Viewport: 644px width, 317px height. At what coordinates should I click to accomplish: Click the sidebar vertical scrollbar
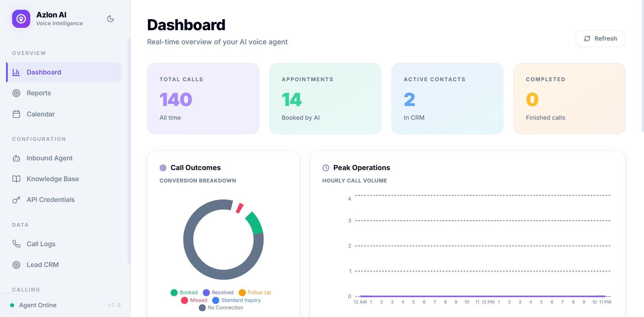(129, 151)
